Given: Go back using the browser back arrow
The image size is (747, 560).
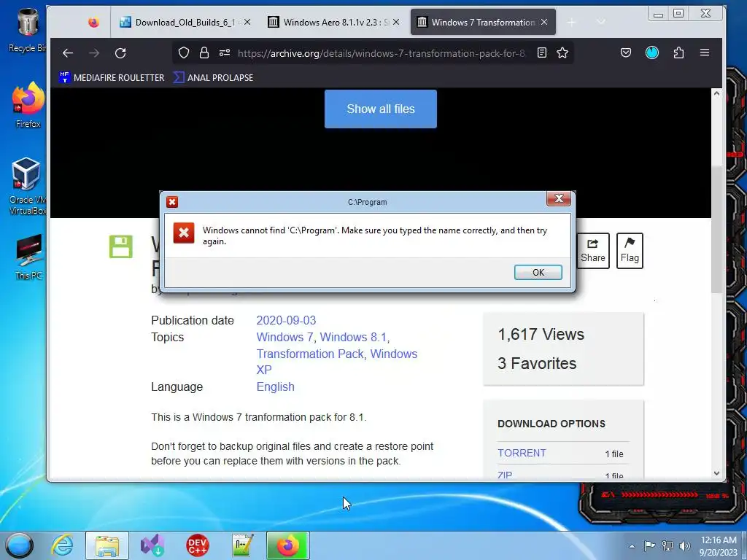Looking at the screenshot, I should point(68,52).
